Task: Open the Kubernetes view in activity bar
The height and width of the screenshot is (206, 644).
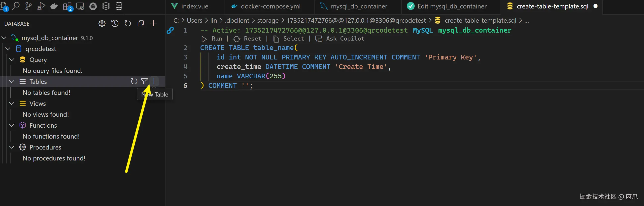Action: click(93, 6)
